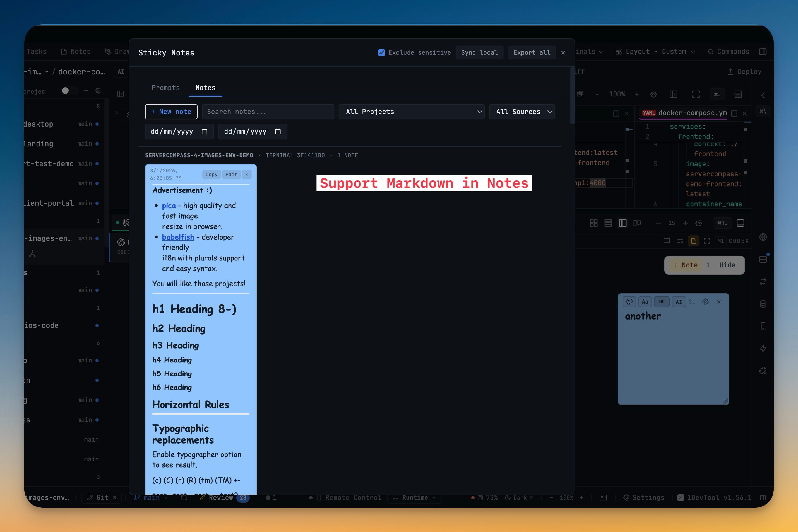This screenshot has height=532, width=798.
Task: Click the Sync local button
Action: pyautogui.click(x=479, y=53)
